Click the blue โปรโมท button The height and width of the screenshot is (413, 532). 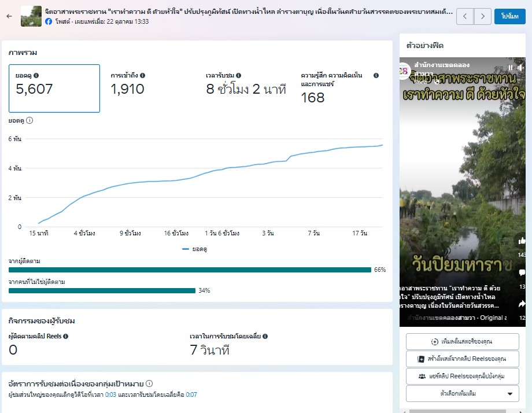pos(509,16)
